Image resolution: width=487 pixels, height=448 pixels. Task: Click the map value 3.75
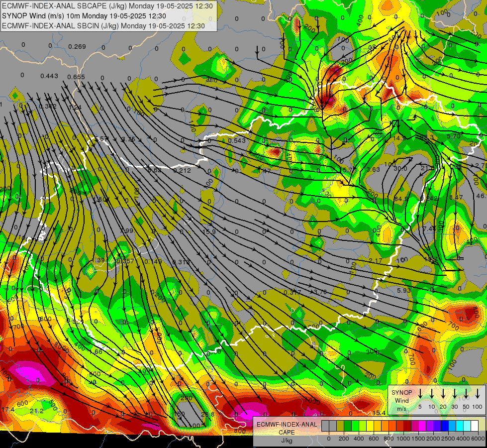pyautogui.click(x=128, y=139)
